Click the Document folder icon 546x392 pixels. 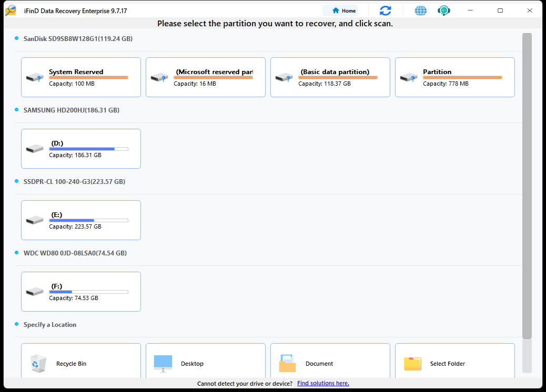pyautogui.click(x=287, y=364)
